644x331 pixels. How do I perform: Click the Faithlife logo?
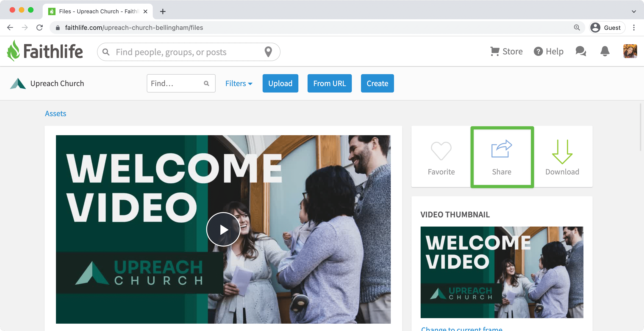45,51
